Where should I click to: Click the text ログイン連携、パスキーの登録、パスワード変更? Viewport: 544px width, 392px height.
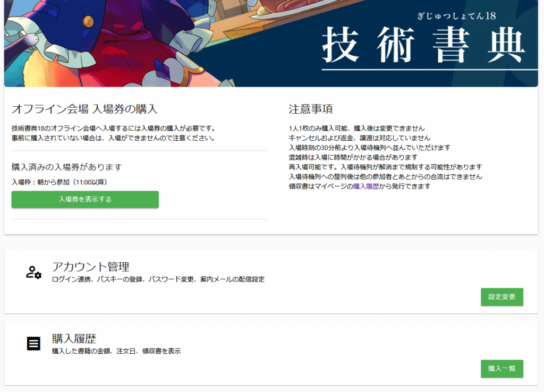coord(123,279)
